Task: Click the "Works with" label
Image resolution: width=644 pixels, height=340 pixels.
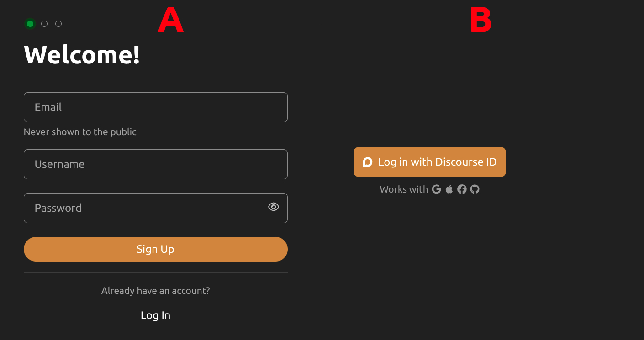Action: (404, 189)
